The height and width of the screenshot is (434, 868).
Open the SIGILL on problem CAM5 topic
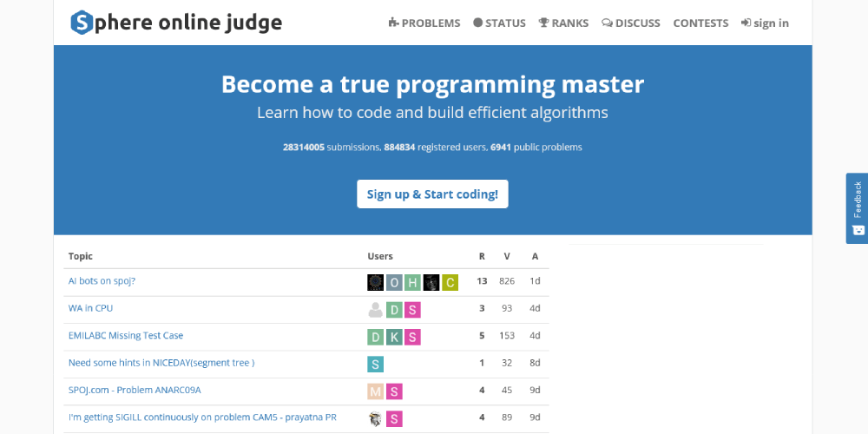[x=201, y=418]
